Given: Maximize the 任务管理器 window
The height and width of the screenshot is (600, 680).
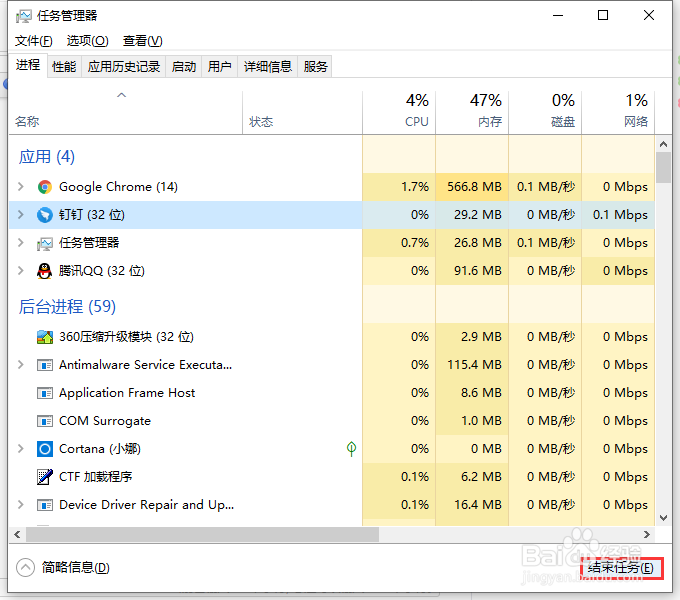Looking at the screenshot, I should tap(603, 16).
